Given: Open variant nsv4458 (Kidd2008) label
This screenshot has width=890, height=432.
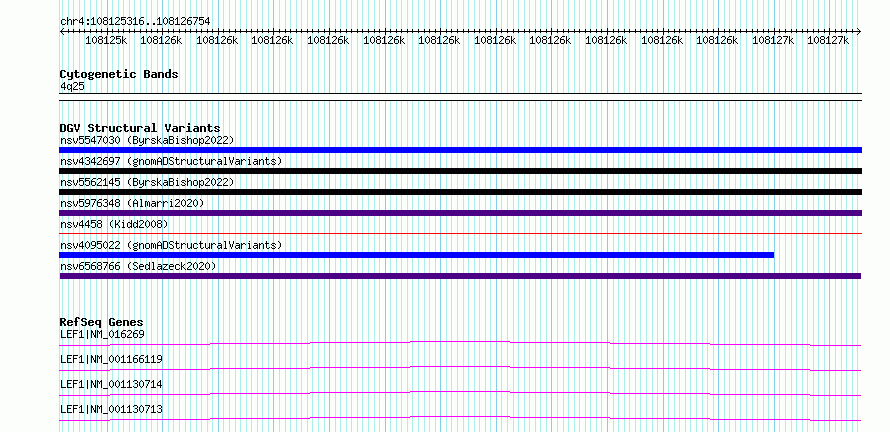Looking at the screenshot, I should tap(114, 224).
